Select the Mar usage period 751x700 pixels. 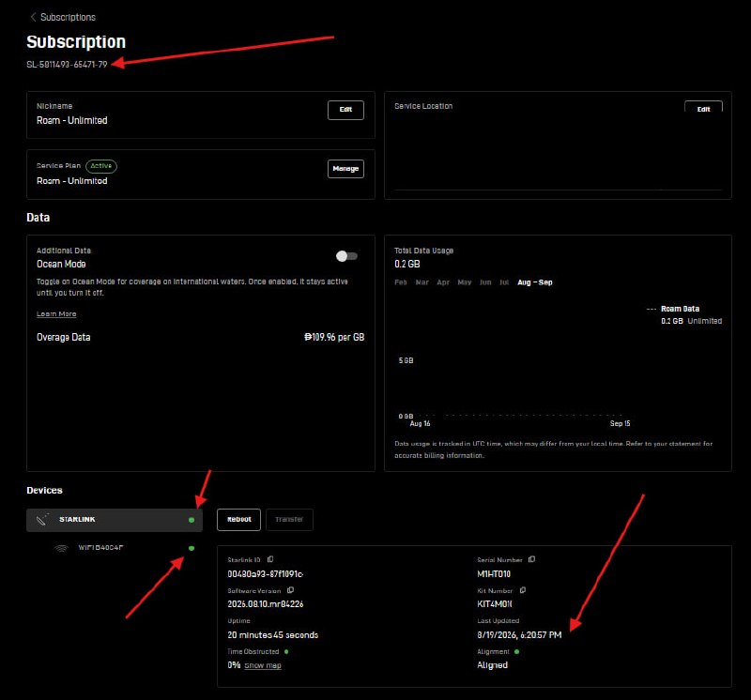[421, 282]
